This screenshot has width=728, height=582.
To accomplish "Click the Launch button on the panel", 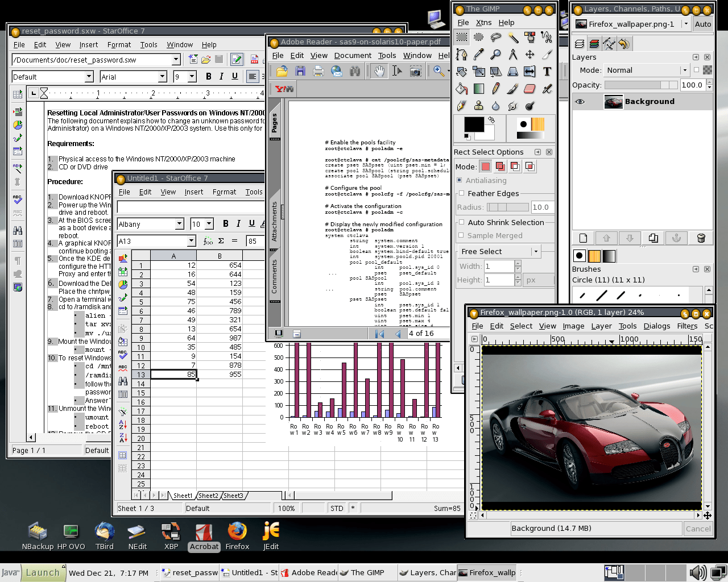I will pos(43,572).
